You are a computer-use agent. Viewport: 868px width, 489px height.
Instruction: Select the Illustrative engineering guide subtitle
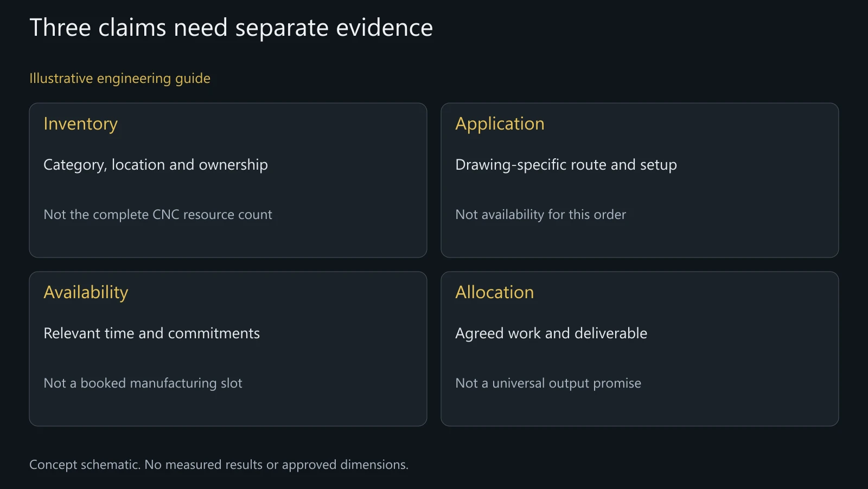pos(120,79)
